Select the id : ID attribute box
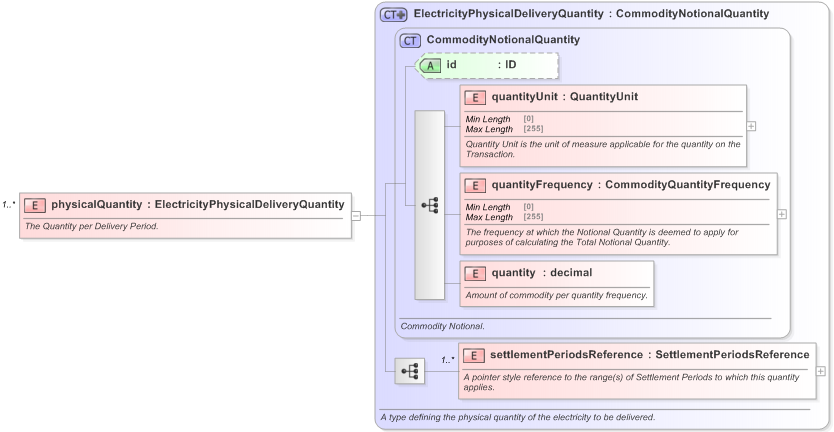The width and height of the screenshot is (834, 432). 487,65
